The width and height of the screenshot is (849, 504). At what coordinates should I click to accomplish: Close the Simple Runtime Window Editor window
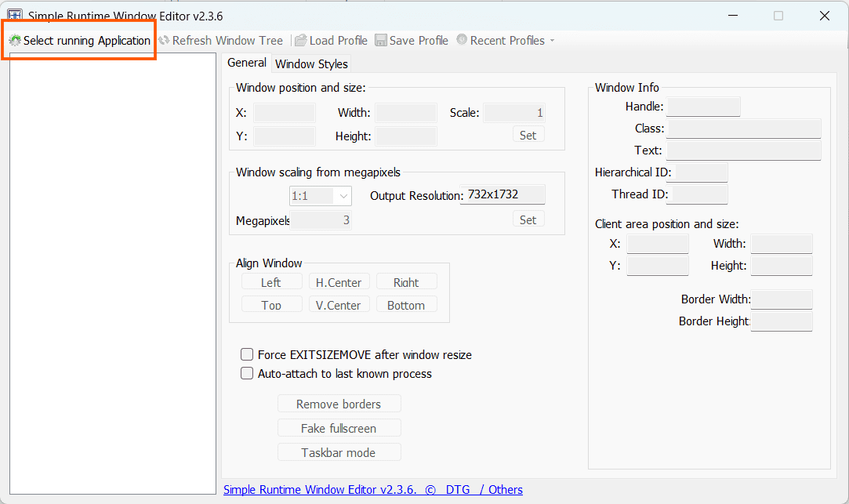click(x=824, y=16)
